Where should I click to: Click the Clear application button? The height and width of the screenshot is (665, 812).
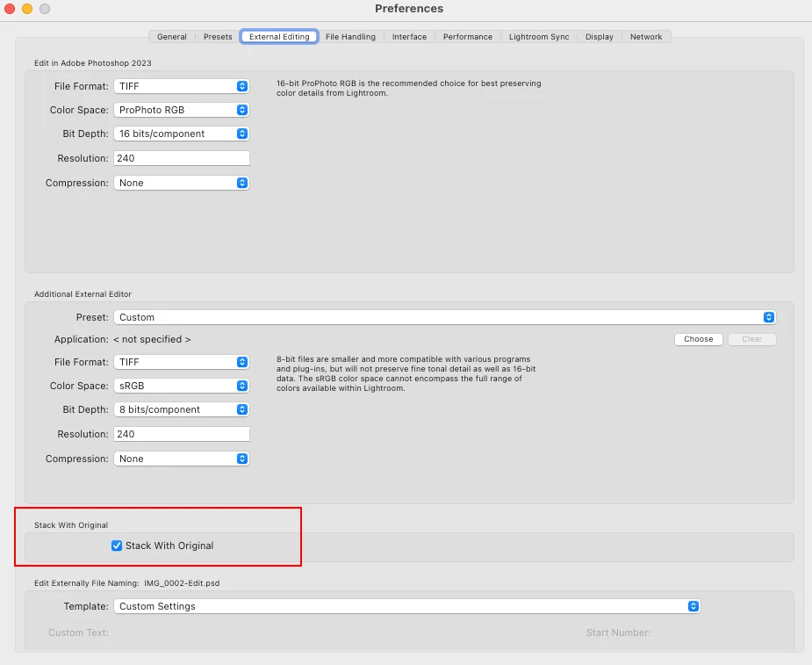click(x=751, y=339)
